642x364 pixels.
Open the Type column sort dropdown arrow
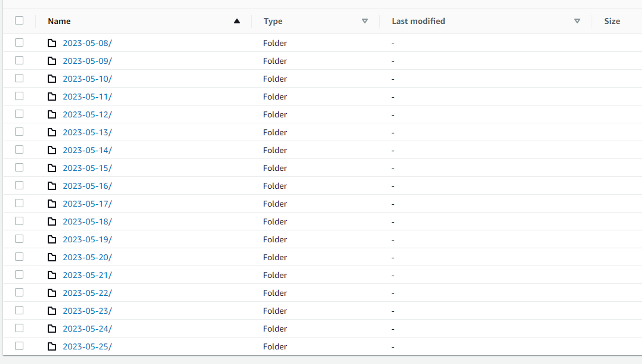click(x=365, y=21)
